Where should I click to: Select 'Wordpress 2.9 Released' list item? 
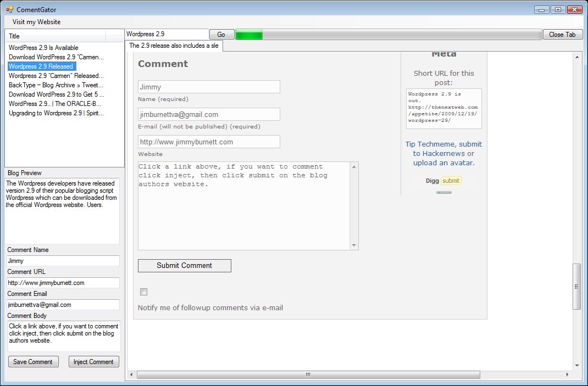[x=41, y=66]
